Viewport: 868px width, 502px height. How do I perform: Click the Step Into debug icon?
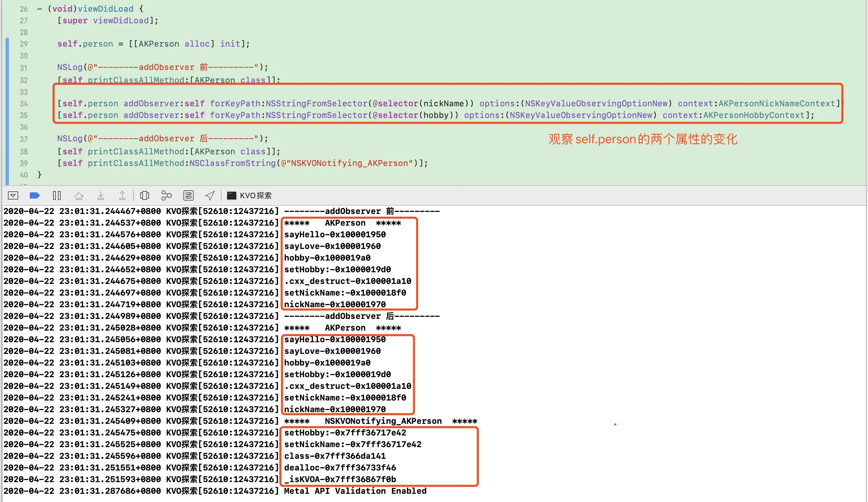(100, 196)
